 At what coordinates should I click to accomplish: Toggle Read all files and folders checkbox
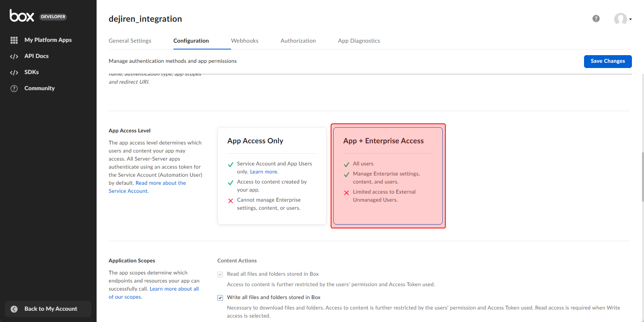(220, 275)
